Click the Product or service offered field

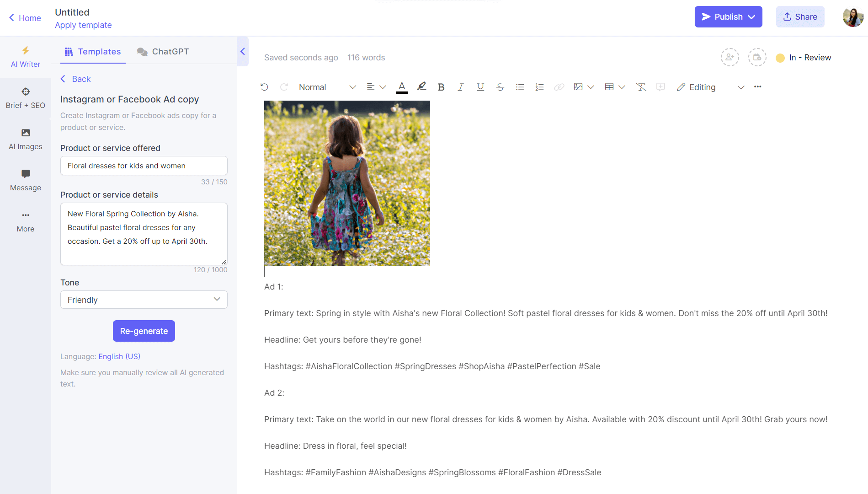coord(144,166)
